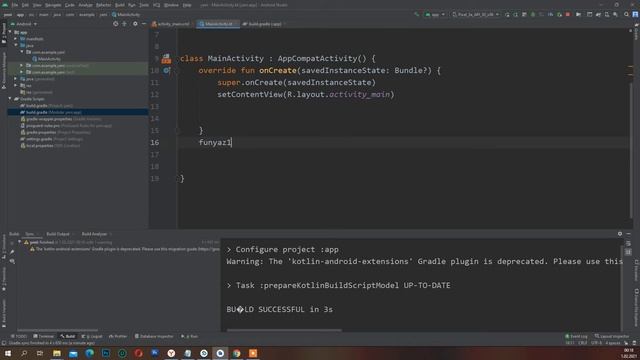Open the Navigate menu
Viewport: 640px width, 360px height.
53,5
